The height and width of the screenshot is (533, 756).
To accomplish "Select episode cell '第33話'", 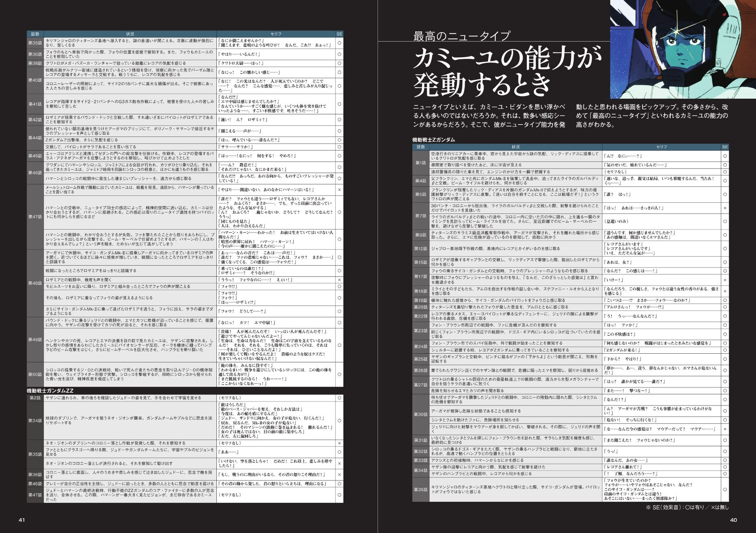I will tap(421, 460).
